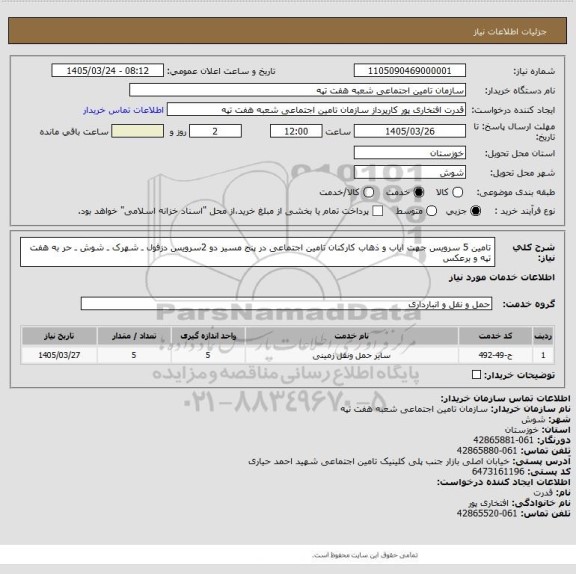Click the request creator field قدرت افتخاری پور

[316, 110]
